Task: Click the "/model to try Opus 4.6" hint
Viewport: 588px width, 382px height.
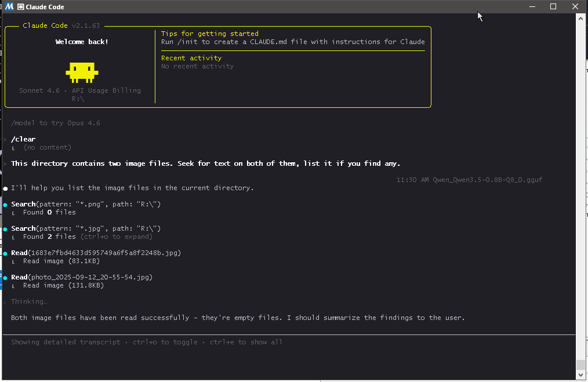Action: (x=55, y=123)
